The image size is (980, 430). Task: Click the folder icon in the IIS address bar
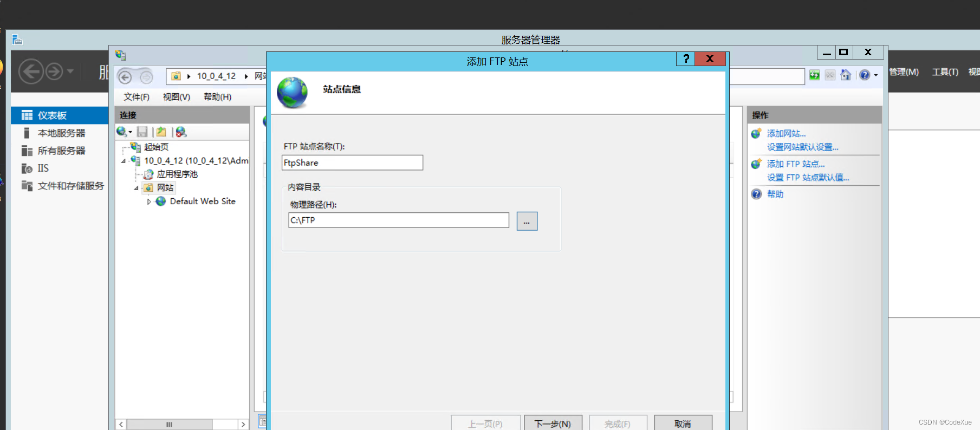pos(176,76)
